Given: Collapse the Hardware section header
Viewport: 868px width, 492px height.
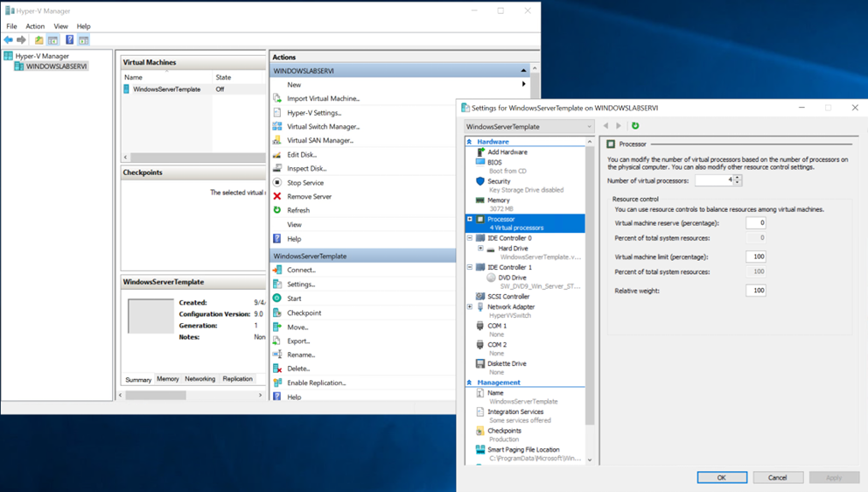Looking at the screenshot, I should tap(469, 142).
